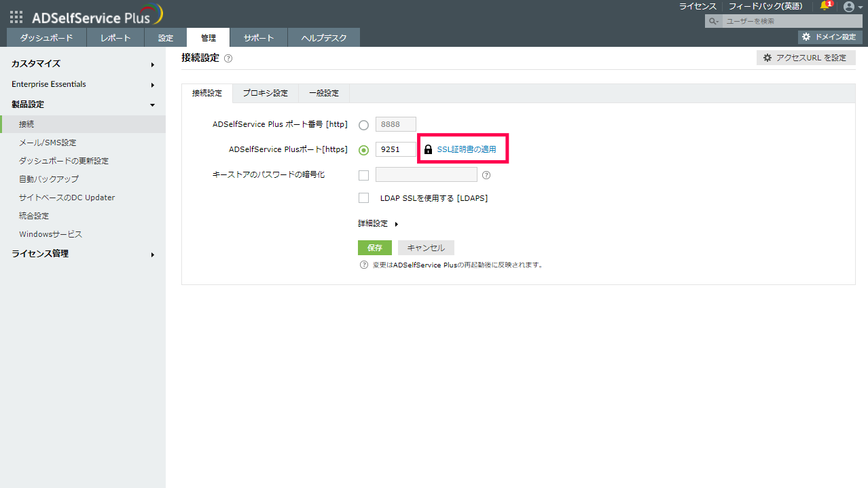The image size is (868, 488).
Task: Switch to 一般設定 sub-tab
Action: pos(324,93)
